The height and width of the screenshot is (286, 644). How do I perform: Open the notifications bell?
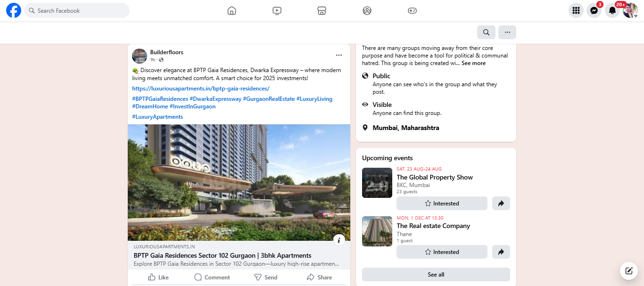point(612,10)
